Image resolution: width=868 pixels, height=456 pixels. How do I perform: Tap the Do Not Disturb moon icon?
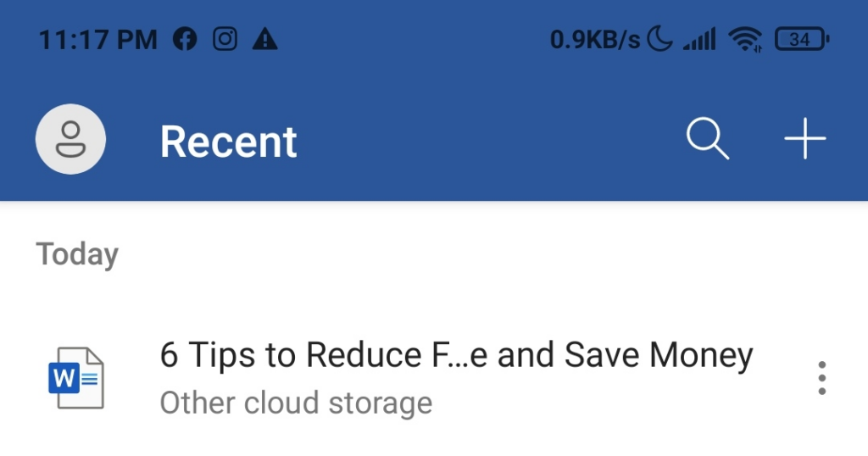click(x=659, y=39)
